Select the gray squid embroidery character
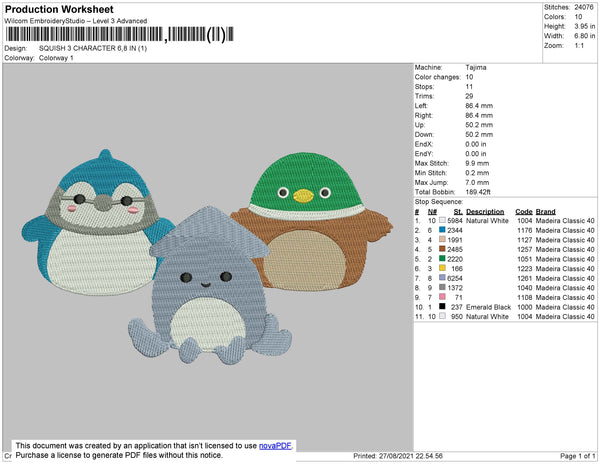The width and height of the screenshot is (600, 464). click(x=210, y=285)
